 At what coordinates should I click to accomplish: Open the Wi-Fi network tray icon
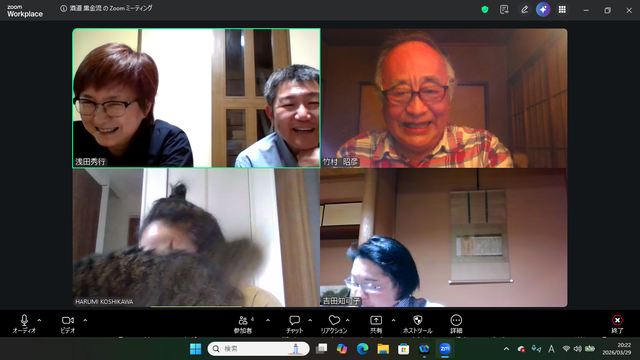(566, 349)
